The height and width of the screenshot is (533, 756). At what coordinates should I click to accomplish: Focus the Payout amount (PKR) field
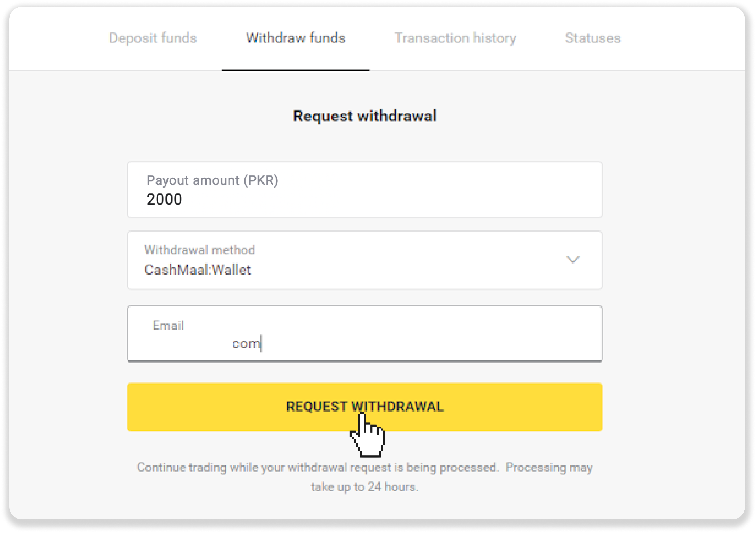(364, 189)
